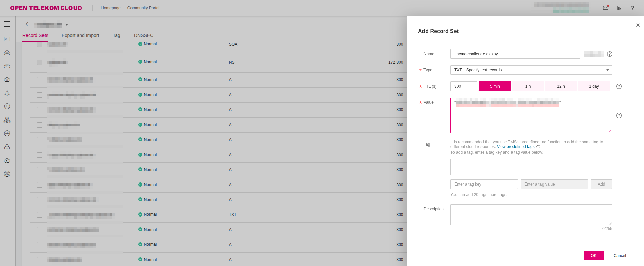Open the zone name dropdown arrow
This screenshot has height=266, width=644.
point(67,25)
